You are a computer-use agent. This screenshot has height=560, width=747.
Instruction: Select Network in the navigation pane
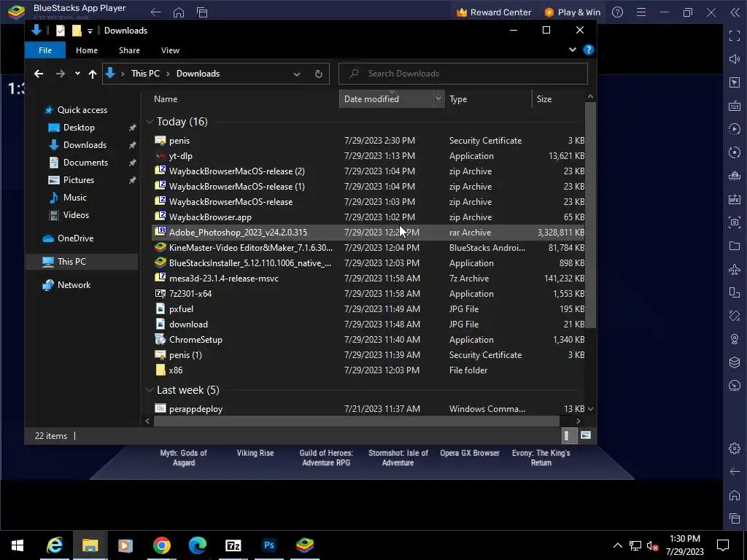click(74, 285)
